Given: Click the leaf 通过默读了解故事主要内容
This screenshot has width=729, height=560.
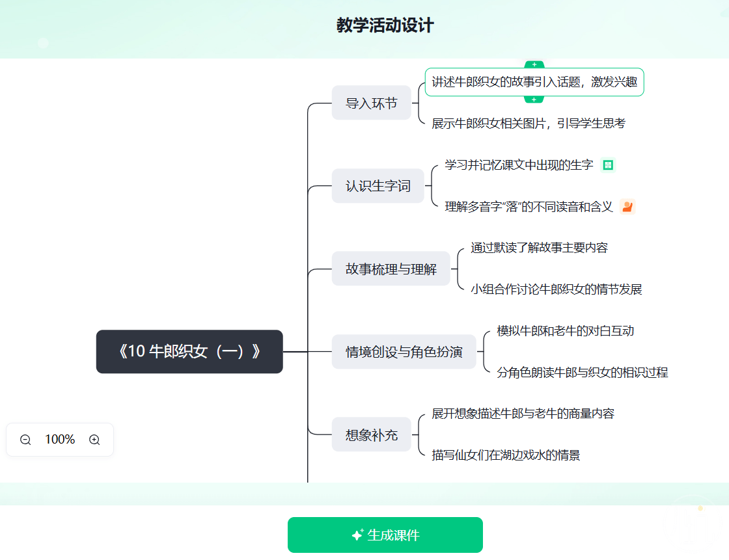Looking at the screenshot, I should [x=540, y=248].
